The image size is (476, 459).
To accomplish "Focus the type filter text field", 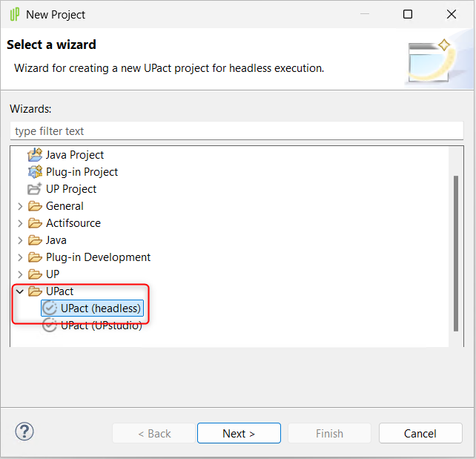I will [237, 131].
